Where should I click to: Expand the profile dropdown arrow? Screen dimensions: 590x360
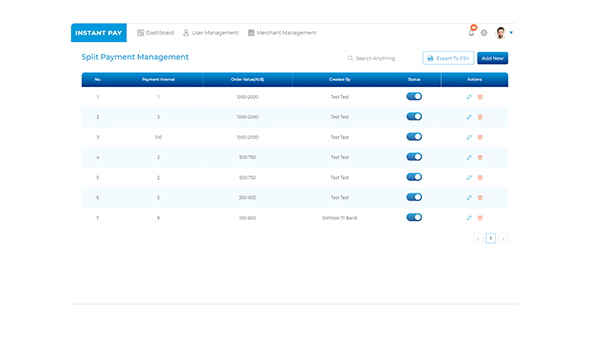511,33
